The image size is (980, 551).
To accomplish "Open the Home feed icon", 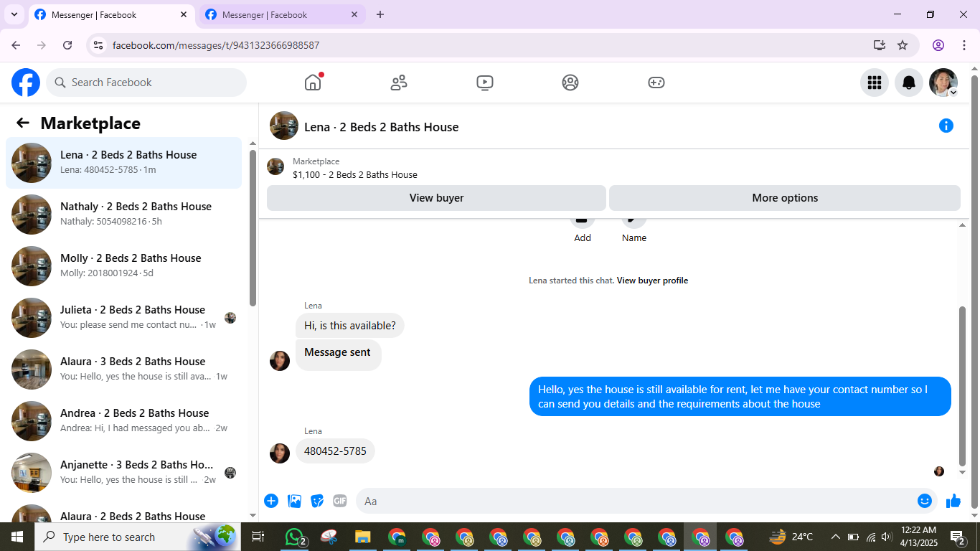I will click(313, 83).
